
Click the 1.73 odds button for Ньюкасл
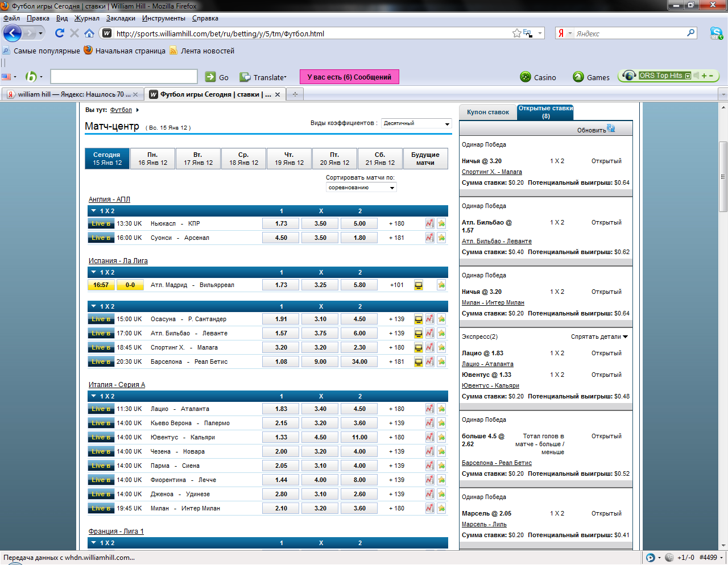pos(281,223)
